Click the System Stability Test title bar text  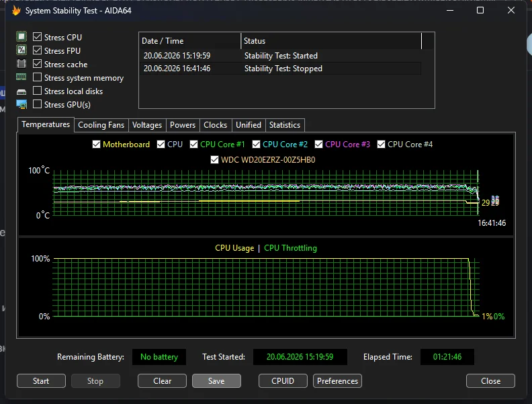pos(79,11)
